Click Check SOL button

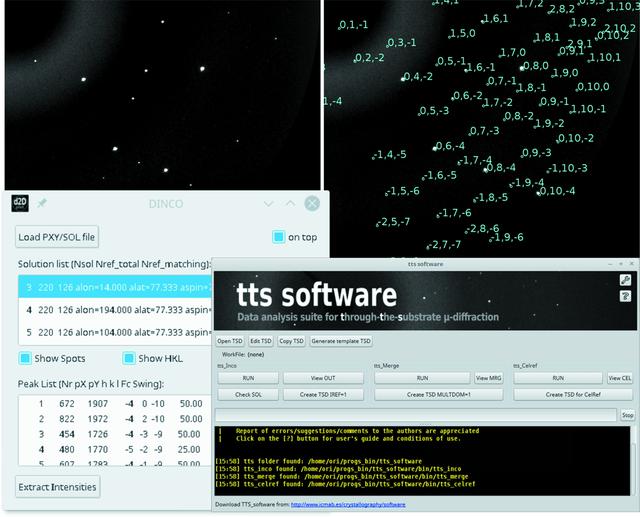point(248,395)
